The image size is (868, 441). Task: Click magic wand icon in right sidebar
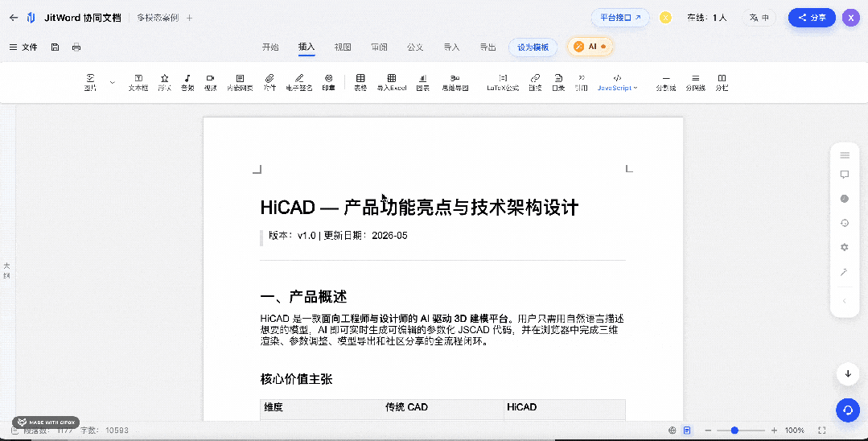tap(845, 271)
